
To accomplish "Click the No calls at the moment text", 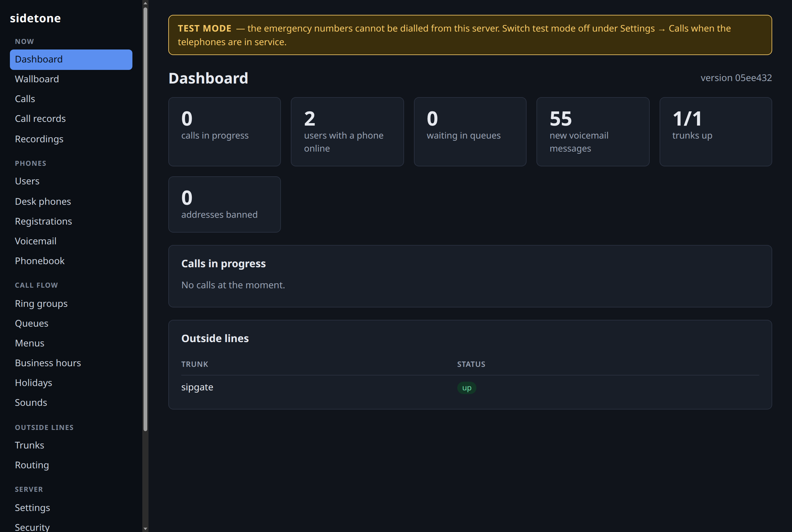I will tap(233, 285).
